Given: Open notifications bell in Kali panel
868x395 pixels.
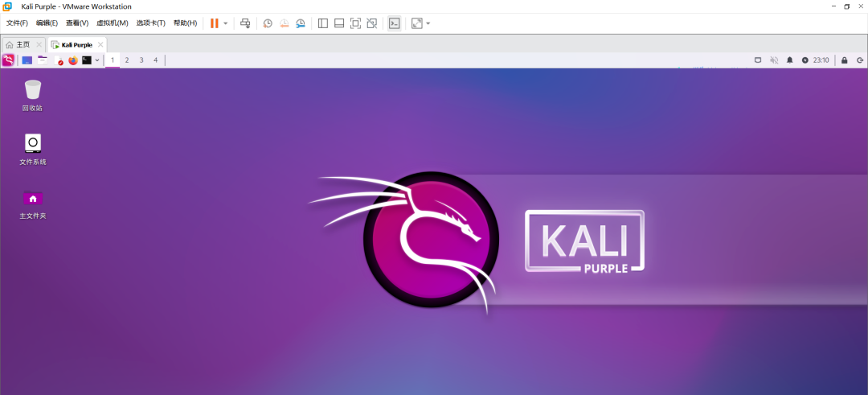Looking at the screenshot, I should click(x=790, y=60).
